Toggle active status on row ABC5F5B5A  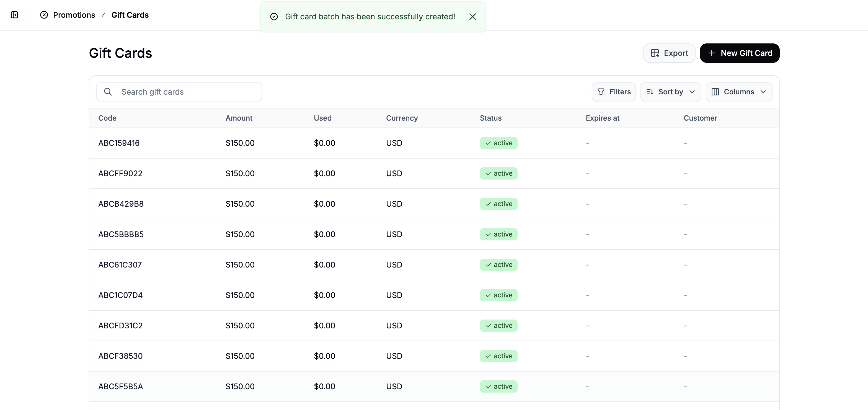click(498, 386)
